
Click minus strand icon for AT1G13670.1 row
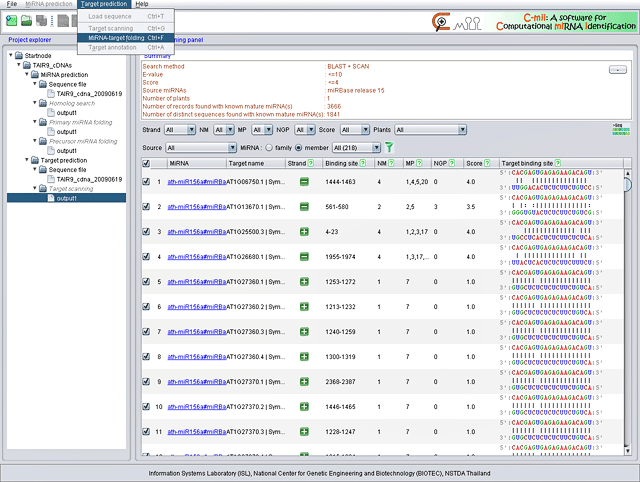click(x=304, y=207)
